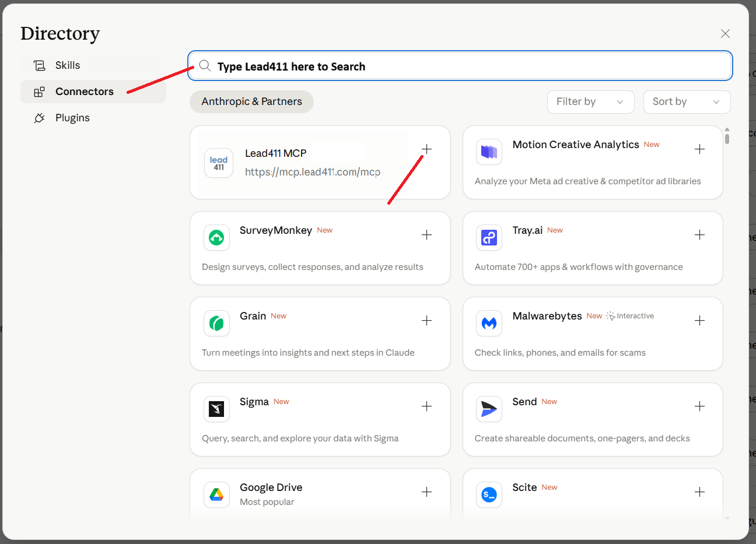Add the Lead411 MCP connector
756x544 pixels.
tap(426, 149)
